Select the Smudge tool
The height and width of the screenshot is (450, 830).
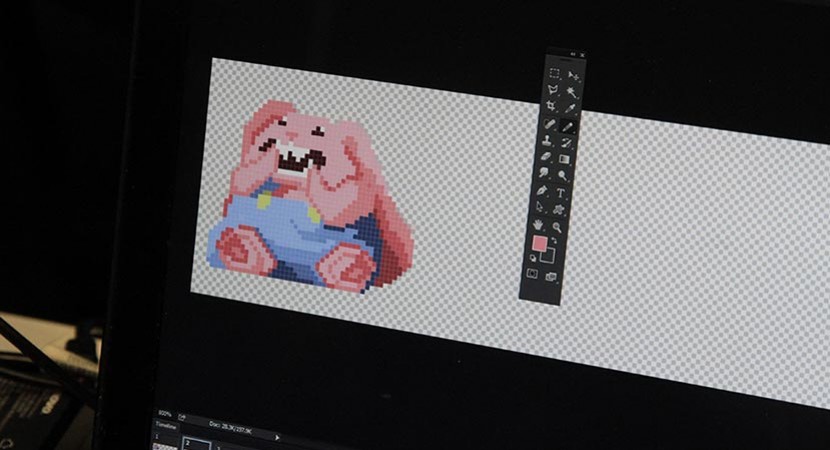click(x=544, y=173)
